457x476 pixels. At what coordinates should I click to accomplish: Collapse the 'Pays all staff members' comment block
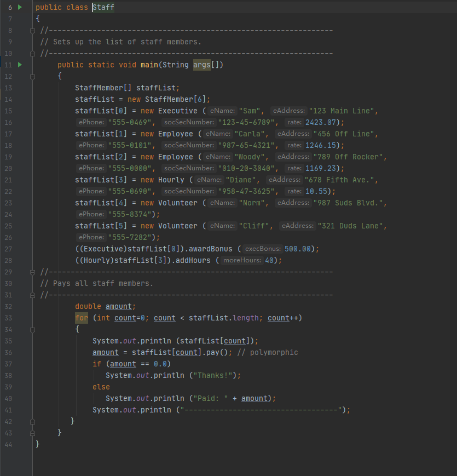tap(32, 272)
